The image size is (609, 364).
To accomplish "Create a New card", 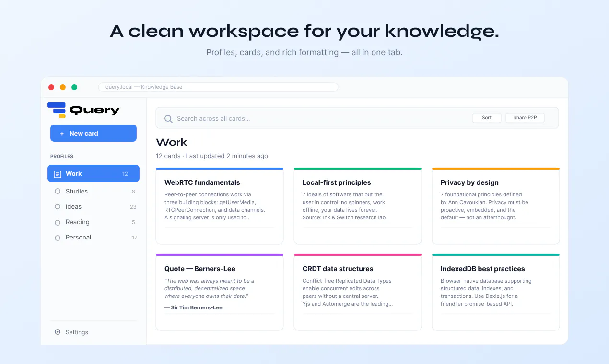I will coord(94,133).
